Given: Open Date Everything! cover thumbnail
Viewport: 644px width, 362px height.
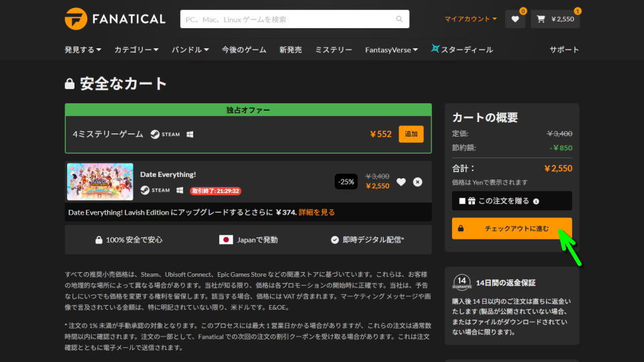Looking at the screenshot, I should point(100,182).
